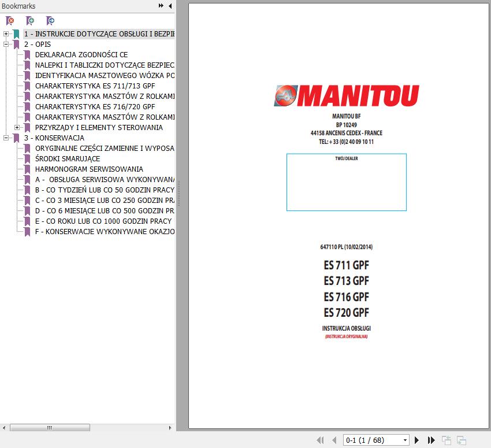The image size is (491, 448).
Task: Click the document code '647110 PL (10/02/2014)'
Action: pyautogui.click(x=347, y=247)
